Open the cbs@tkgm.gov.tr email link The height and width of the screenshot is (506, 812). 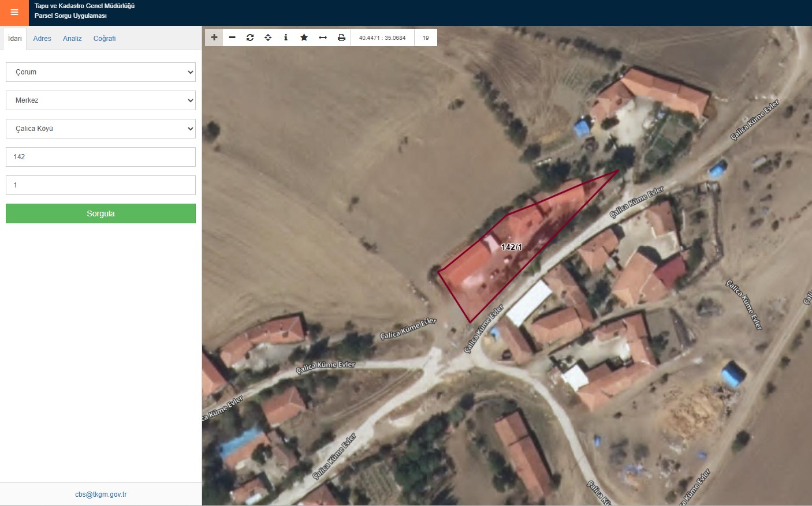(x=100, y=494)
